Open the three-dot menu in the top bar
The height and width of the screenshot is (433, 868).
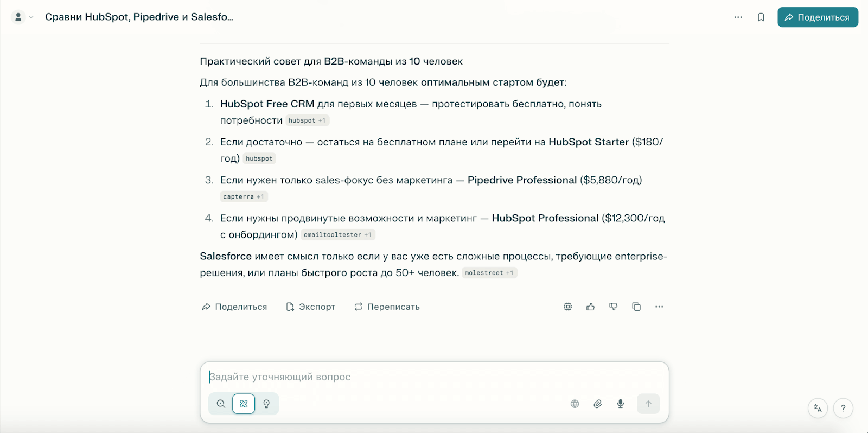[x=738, y=17]
